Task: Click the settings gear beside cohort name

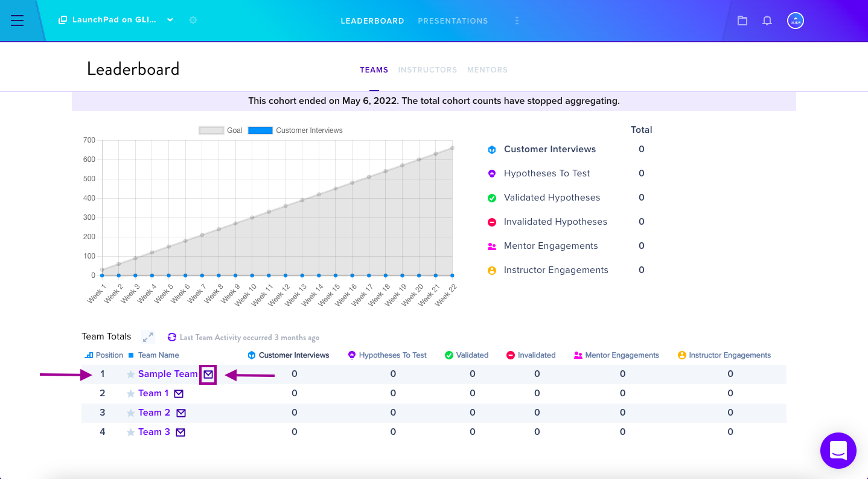Action: pyautogui.click(x=193, y=20)
